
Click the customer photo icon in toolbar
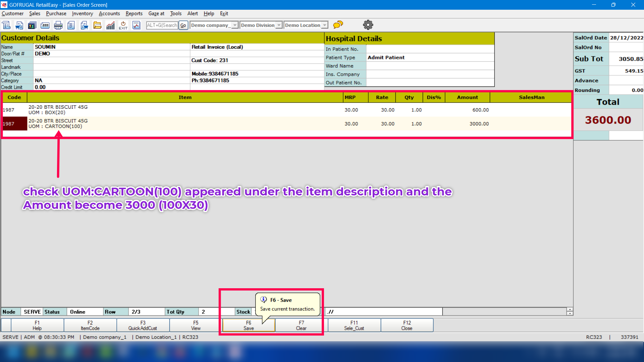tap(32, 25)
